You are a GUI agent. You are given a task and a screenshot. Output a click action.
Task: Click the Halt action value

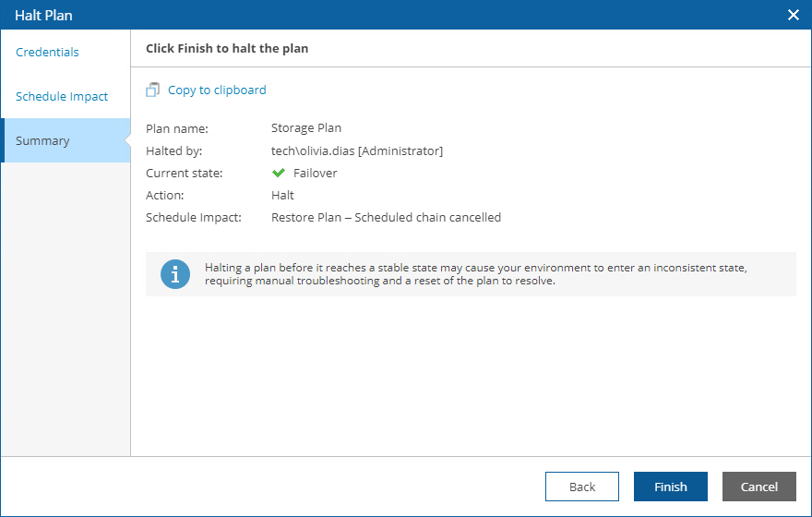click(282, 195)
